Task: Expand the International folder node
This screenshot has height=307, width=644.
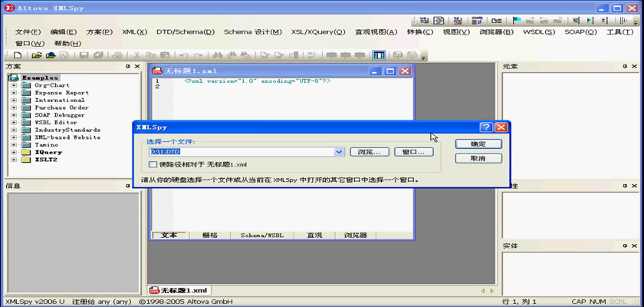Action: [14, 101]
